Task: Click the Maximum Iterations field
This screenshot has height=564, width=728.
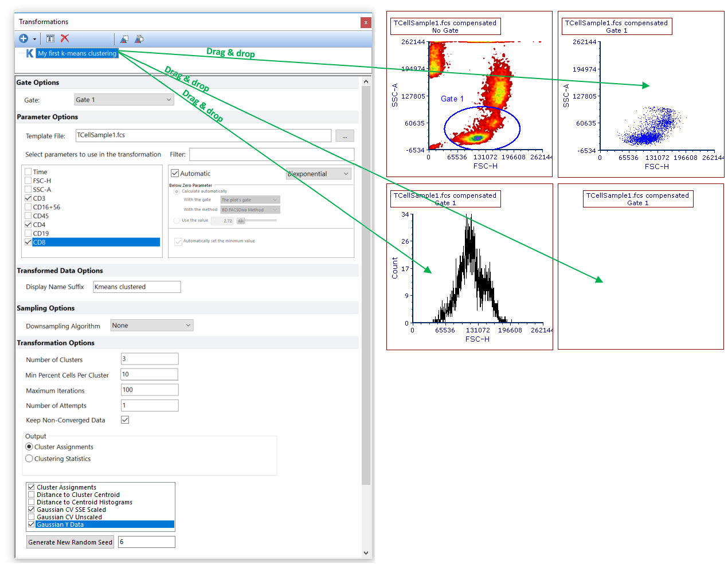Action: (x=150, y=390)
